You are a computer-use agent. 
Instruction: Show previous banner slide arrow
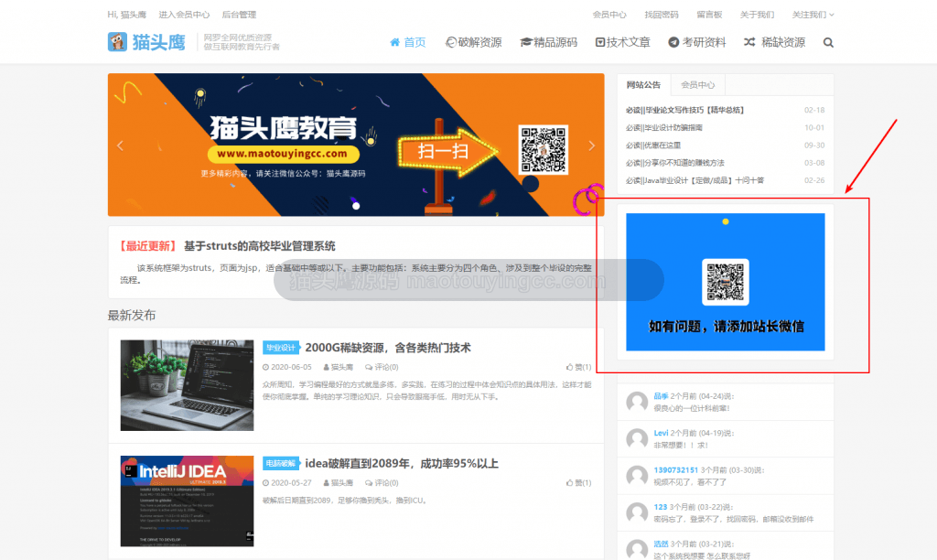(120, 145)
